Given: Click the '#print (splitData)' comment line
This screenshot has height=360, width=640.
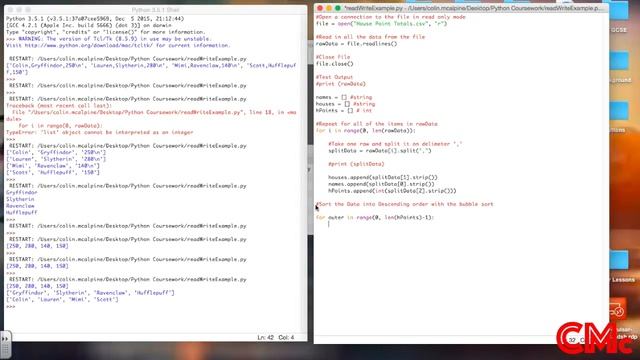Looking at the screenshot, I should click(x=356, y=164).
